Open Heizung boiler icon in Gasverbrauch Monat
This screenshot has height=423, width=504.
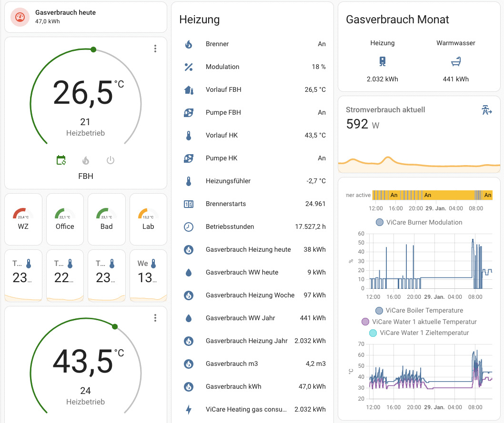click(383, 61)
